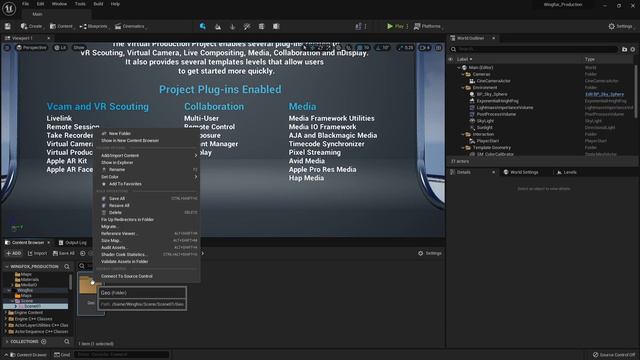Choose Connect To Source Control
The width and height of the screenshot is (640, 360).
tap(127, 276)
